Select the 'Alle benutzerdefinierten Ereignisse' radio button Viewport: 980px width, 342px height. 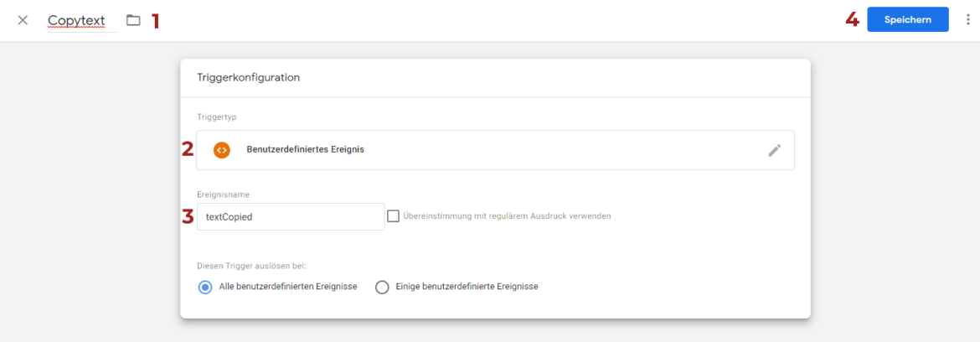coord(205,287)
